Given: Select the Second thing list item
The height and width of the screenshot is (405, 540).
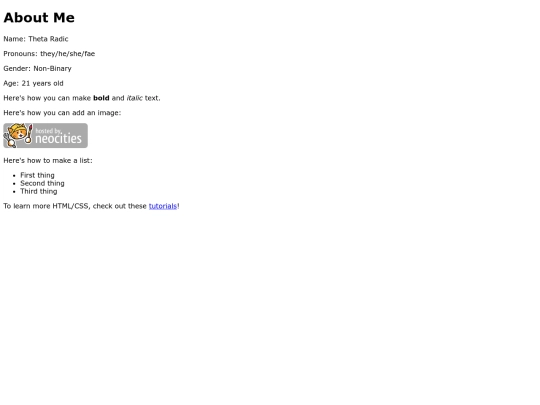Looking at the screenshot, I should click(42, 183).
